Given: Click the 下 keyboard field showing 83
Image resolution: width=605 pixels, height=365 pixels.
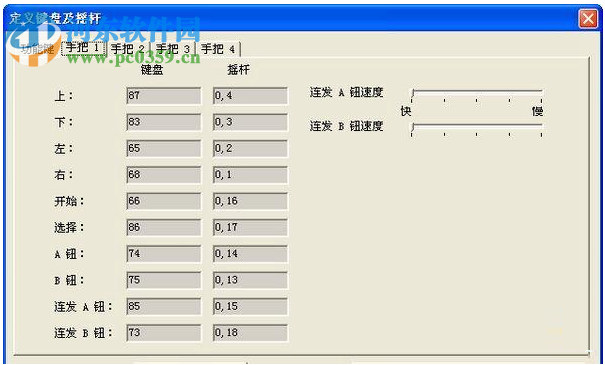Looking at the screenshot, I should point(164,122).
